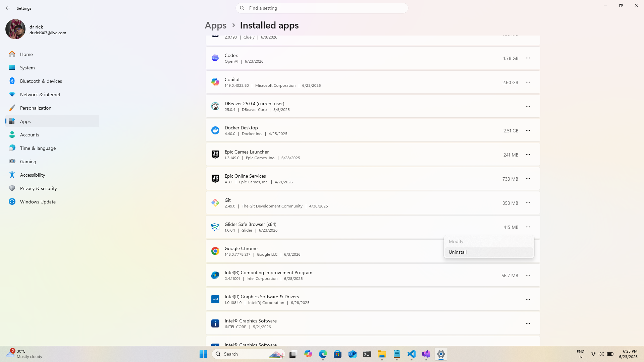Open Accessibility settings
Viewport: 644px width, 362px height.
tap(52, 175)
